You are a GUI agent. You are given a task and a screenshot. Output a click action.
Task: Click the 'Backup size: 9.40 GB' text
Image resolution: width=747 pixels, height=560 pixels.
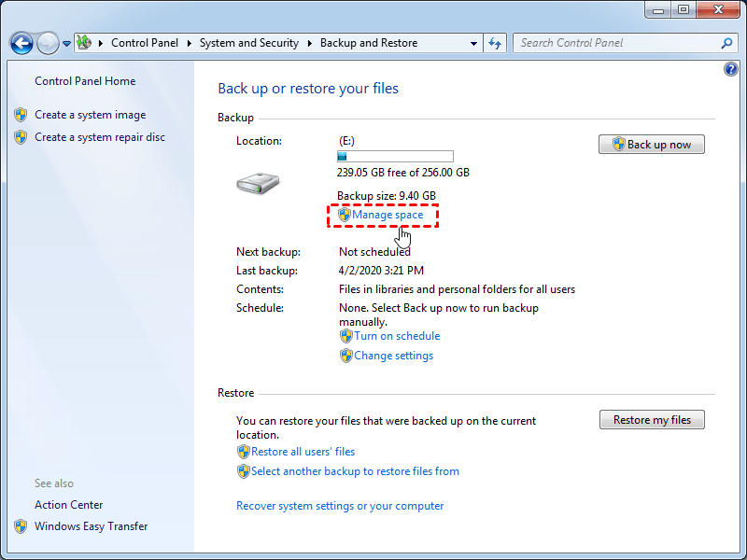[387, 196]
